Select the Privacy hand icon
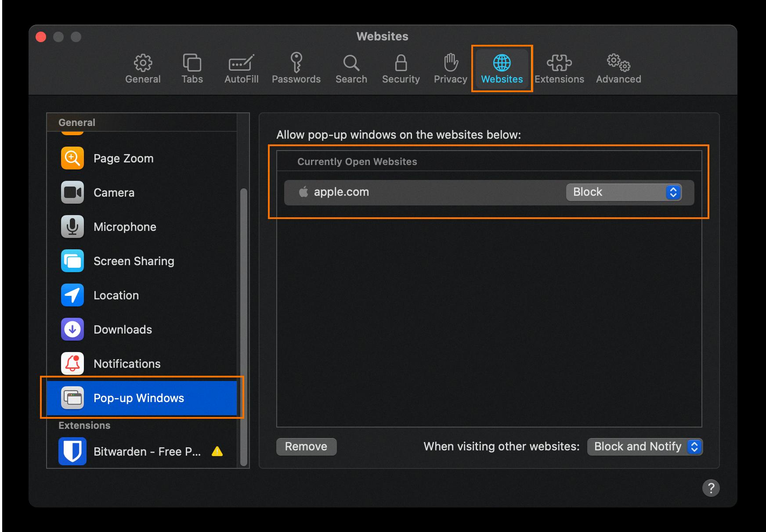766x532 pixels. tap(450, 68)
